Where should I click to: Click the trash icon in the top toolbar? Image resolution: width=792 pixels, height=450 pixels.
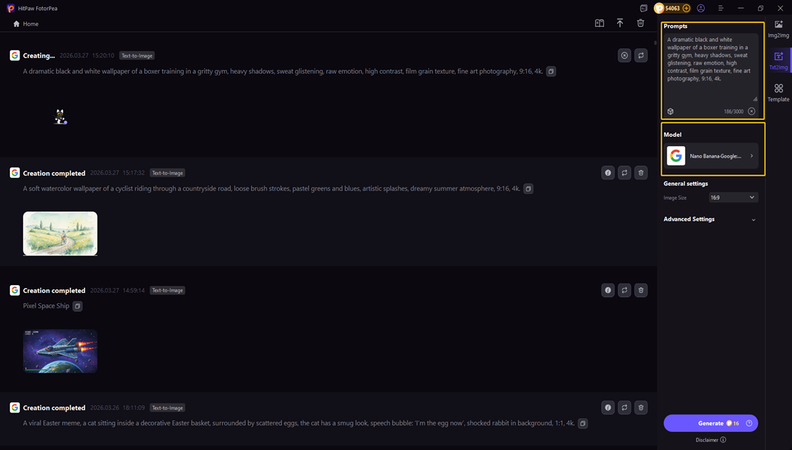640,23
